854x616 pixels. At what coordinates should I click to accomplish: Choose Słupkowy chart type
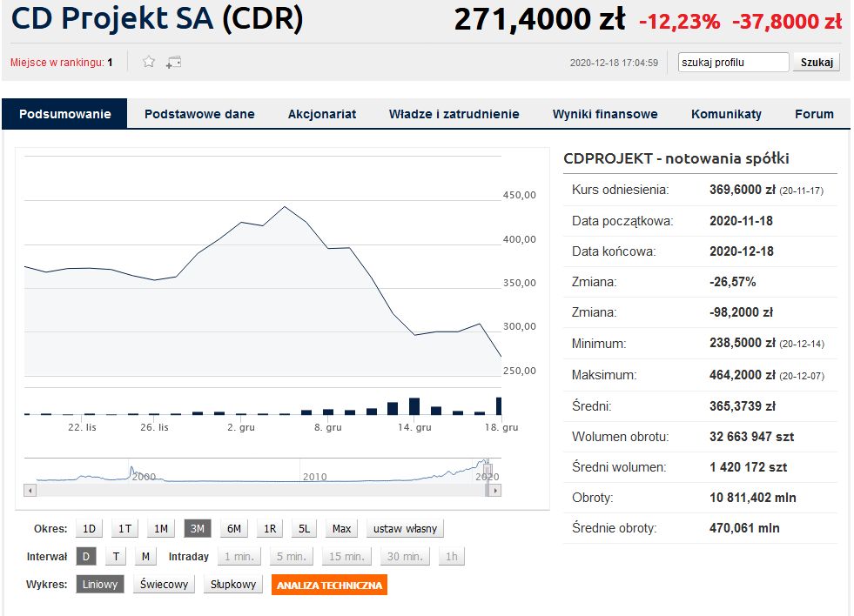click(x=234, y=585)
